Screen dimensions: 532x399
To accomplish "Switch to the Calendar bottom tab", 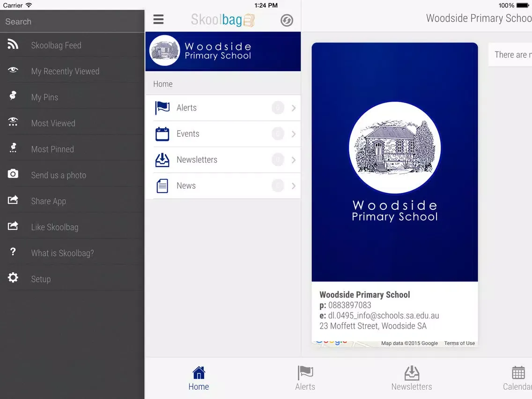I will (517, 378).
